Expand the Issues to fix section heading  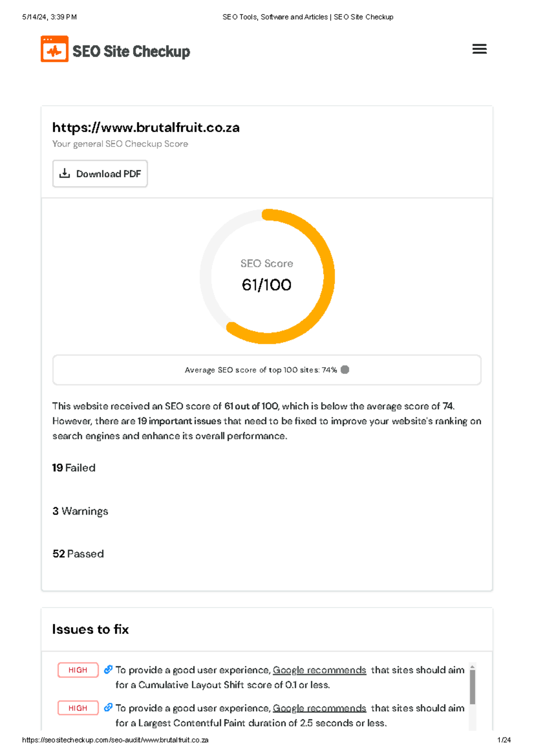[90, 630]
